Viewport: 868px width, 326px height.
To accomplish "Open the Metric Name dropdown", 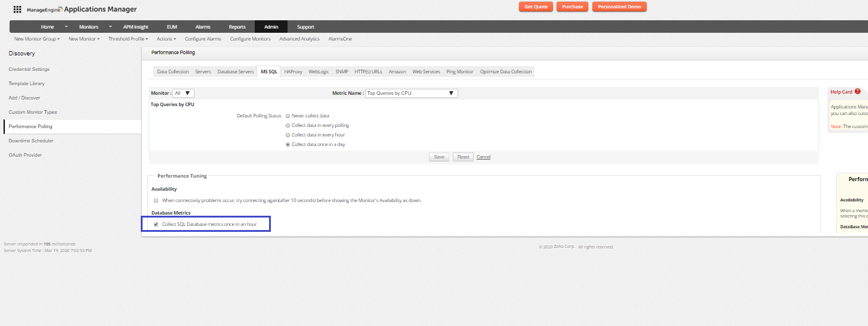I will [411, 93].
